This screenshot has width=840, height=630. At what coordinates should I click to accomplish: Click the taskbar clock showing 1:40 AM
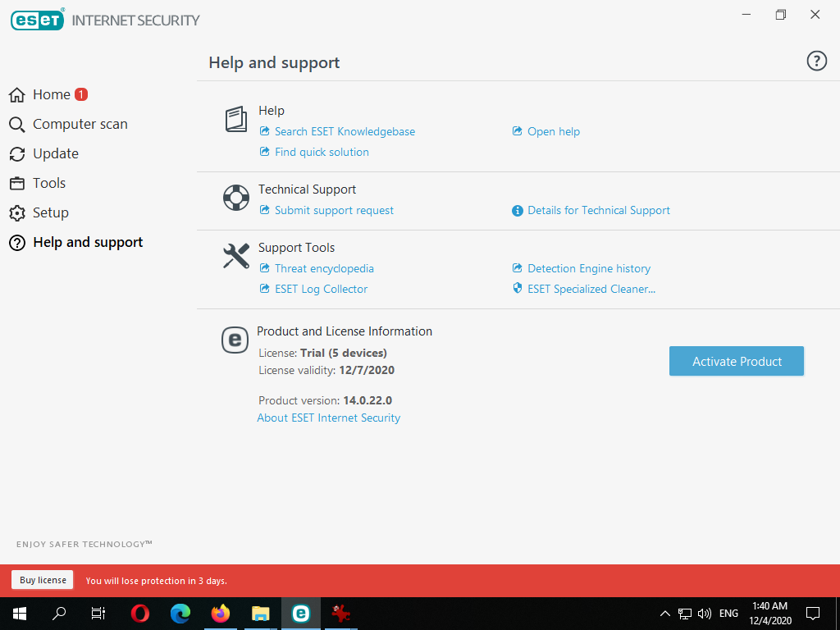click(x=769, y=614)
